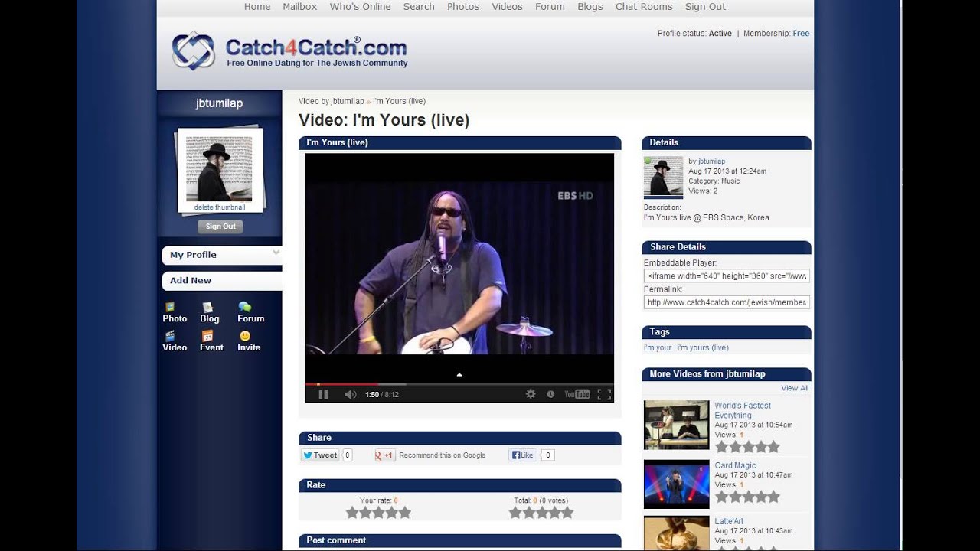Click Card Magic star rating

747,497
